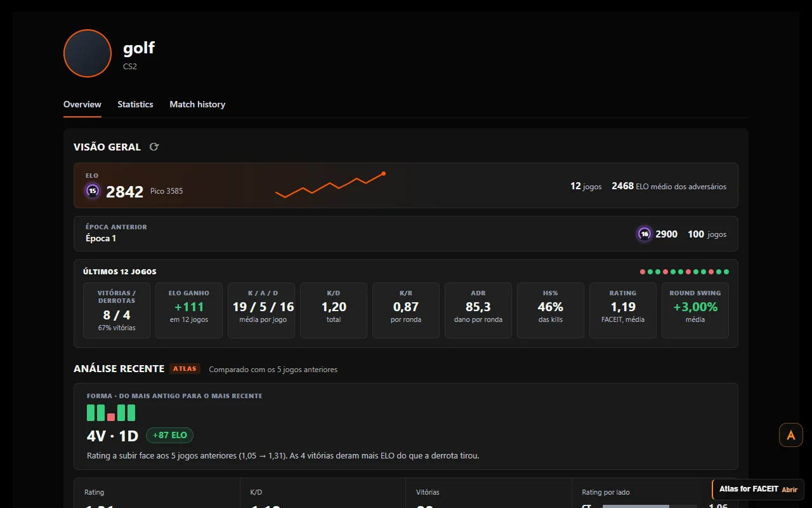
Task: Click the player name "golf"
Action: [x=139, y=48]
